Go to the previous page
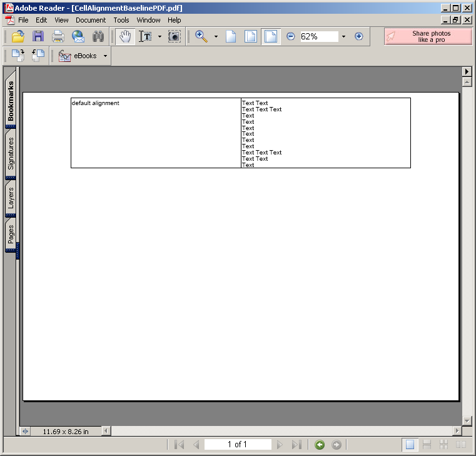 coord(196,445)
